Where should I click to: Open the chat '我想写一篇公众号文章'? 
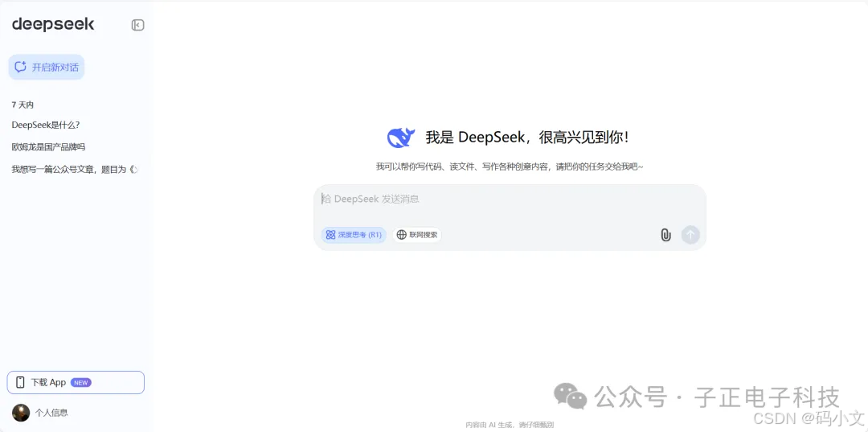click(75, 169)
